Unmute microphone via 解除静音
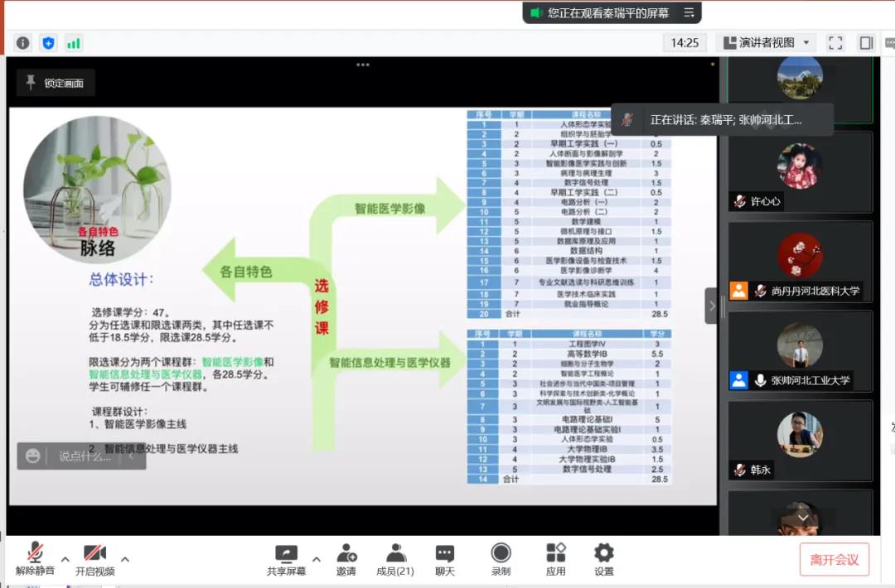Screen dimensions: 895x588 (35, 559)
